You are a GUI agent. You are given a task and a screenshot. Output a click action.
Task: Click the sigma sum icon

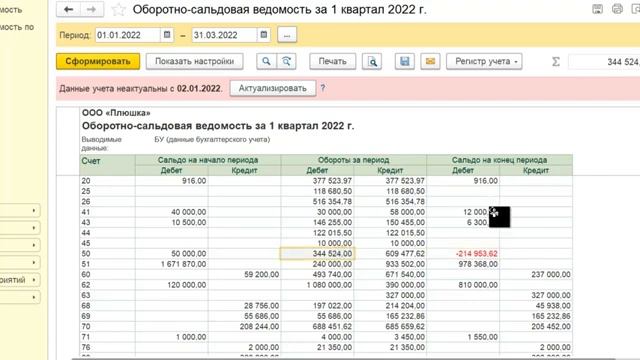coord(556,62)
